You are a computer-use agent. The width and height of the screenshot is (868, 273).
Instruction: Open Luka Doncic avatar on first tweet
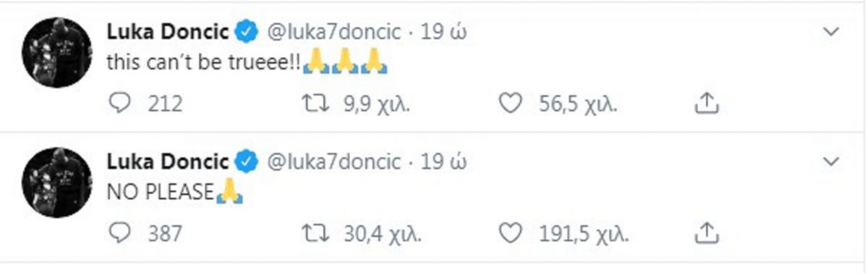(x=58, y=54)
